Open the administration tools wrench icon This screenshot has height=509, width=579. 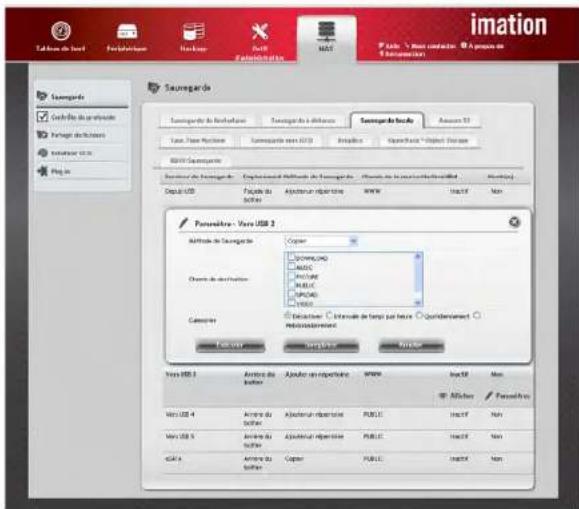pyautogui.click(x=260, y=31)
